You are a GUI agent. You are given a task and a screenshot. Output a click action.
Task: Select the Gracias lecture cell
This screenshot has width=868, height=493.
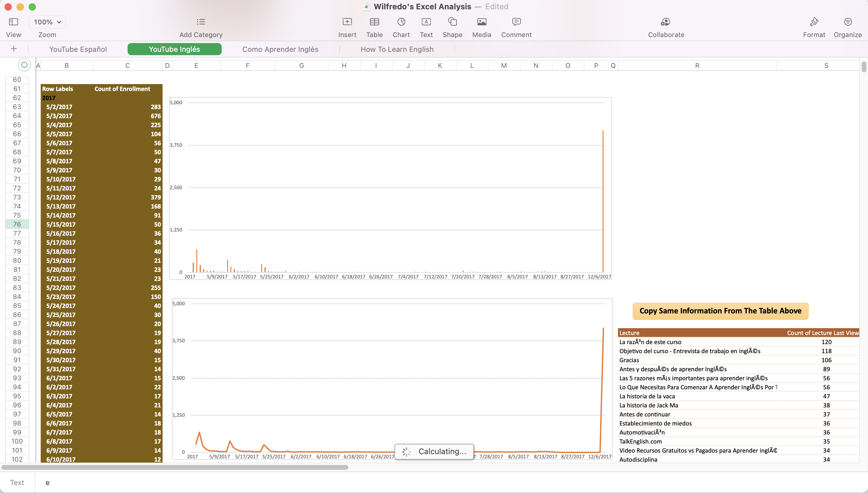(697, 360)
